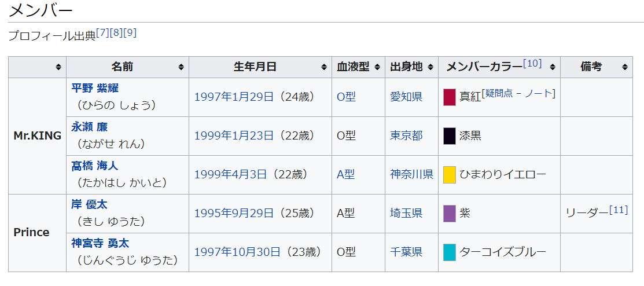The image size is (644, 286).
Task: Open the 神宮寺 勇太 article link
Action: 100,243
